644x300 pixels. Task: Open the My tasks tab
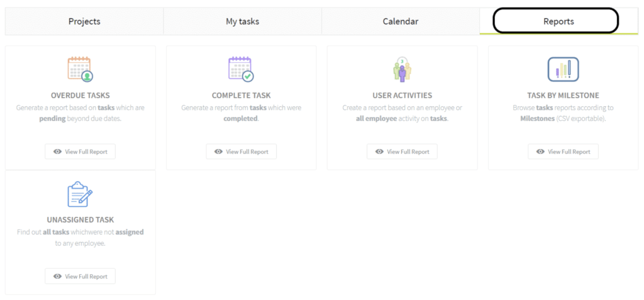242,21
